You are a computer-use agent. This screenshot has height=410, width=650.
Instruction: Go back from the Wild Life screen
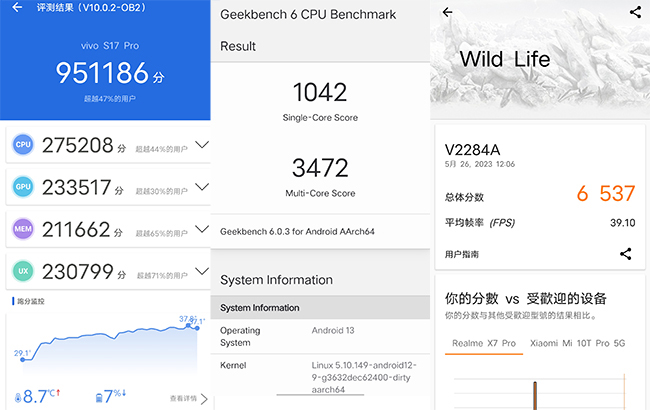point(447,12)
